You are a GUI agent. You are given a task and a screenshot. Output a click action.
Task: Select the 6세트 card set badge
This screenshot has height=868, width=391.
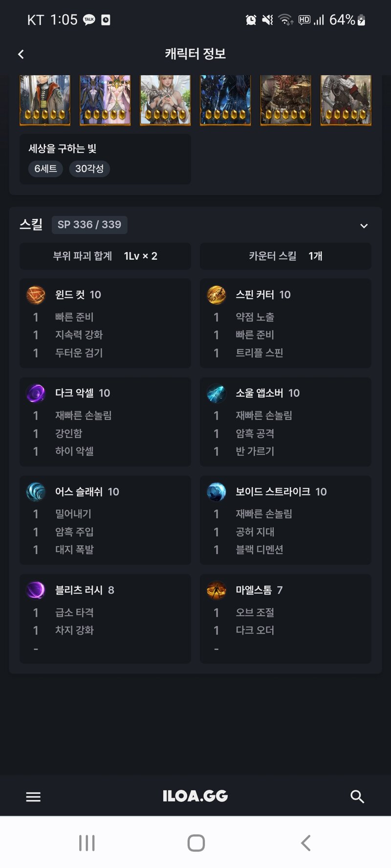point(45,169)
